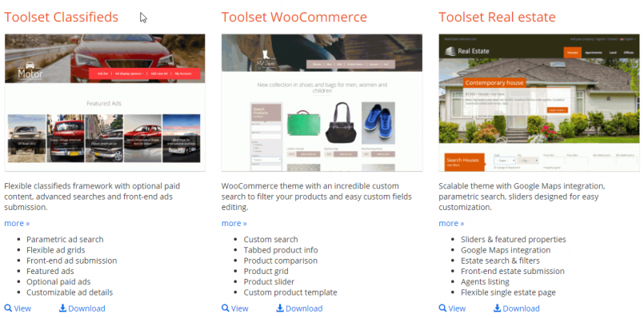Expand 'more »' under the WooCommerce description
This screenshot has width=644, height=318.
click(234, 223)
